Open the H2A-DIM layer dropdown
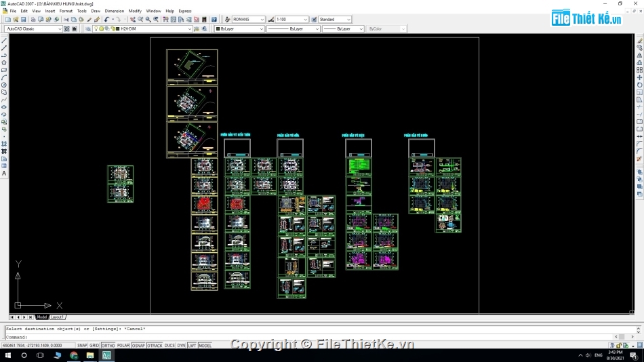 (x=143, y=28)
